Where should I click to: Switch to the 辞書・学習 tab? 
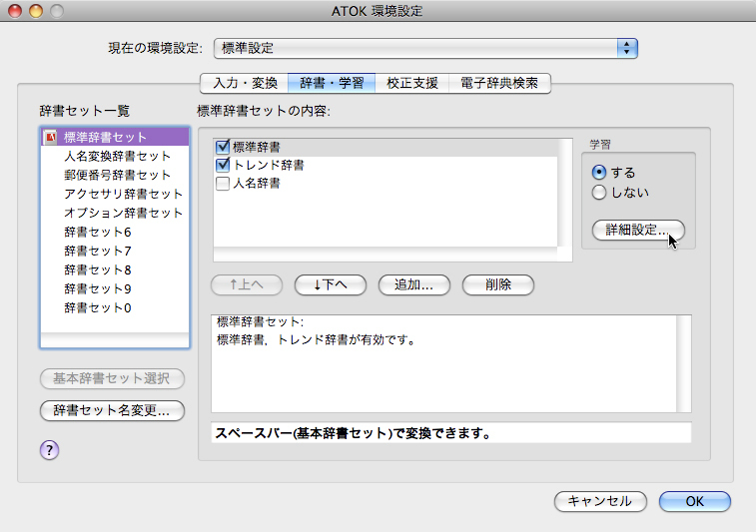click(x=332, y=83)
